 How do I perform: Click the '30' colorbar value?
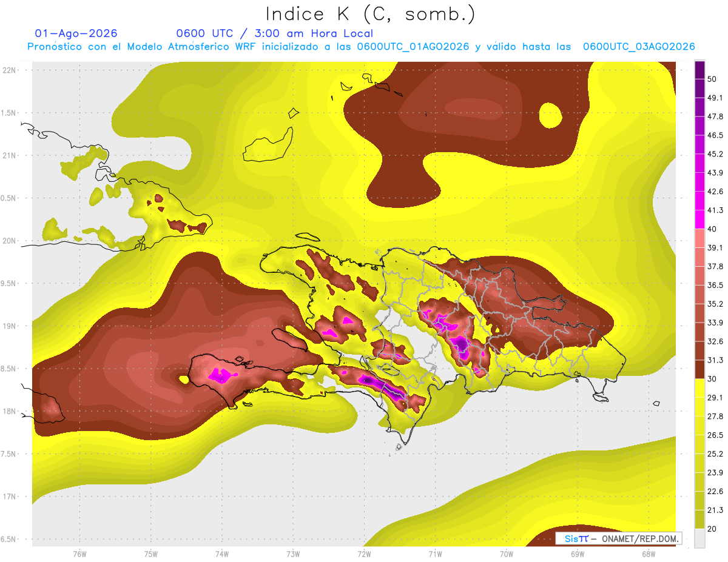click(712, 379)
